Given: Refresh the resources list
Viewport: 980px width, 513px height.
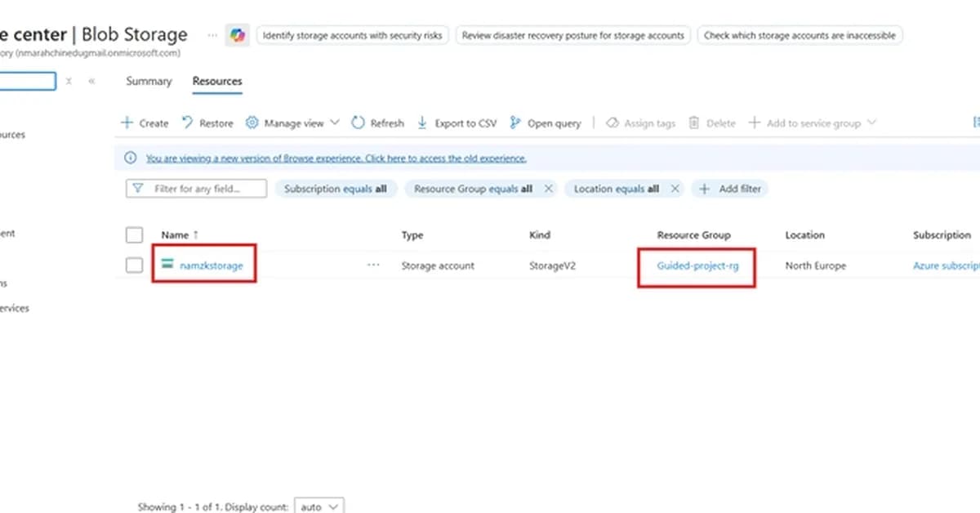Looking at the screenshot, I should [358, 123].
